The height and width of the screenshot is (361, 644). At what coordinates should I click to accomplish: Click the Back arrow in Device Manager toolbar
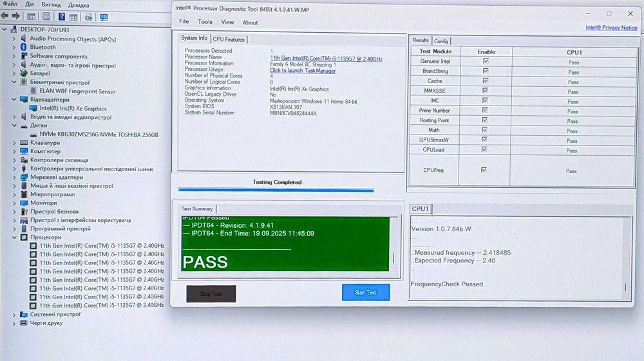pos(5,16)
